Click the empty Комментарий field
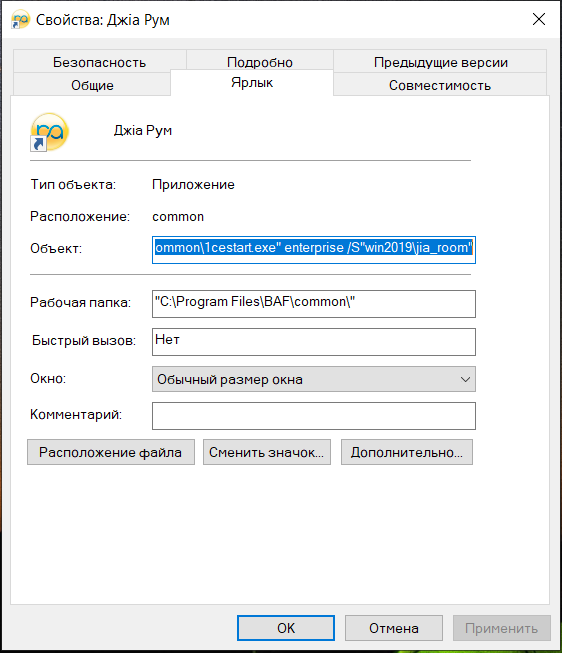 pos(314,416)
